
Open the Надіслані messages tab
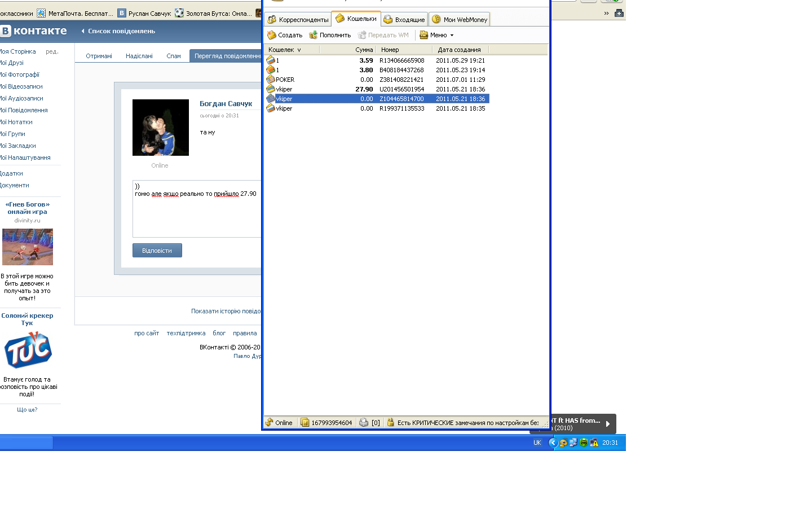point(139,56)
